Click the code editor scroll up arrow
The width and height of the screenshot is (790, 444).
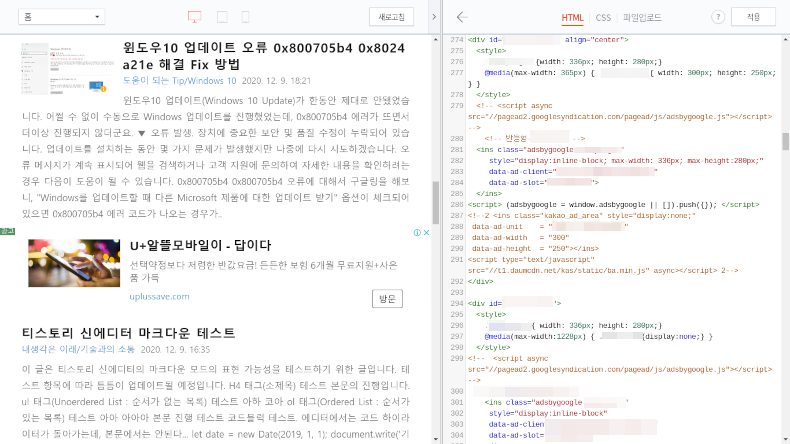click(785, 39)
